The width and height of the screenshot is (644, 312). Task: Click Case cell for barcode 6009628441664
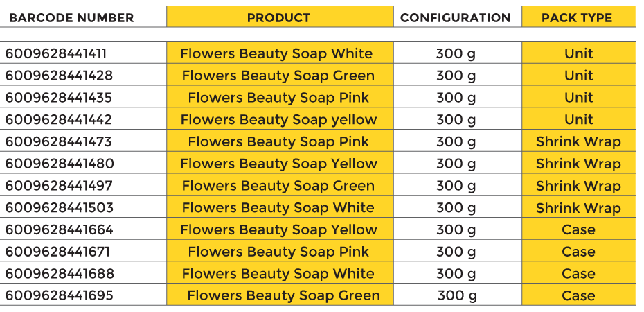(x=578, y=229)
